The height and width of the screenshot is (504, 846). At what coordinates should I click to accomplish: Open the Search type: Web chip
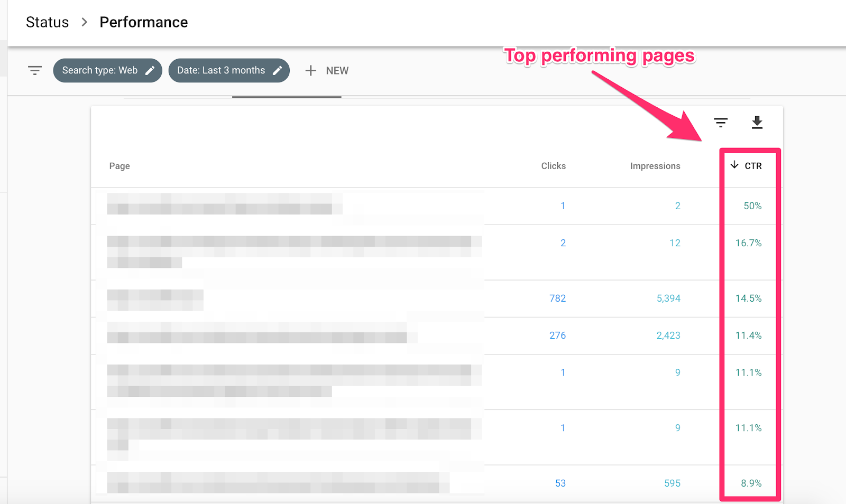point(100,71)
